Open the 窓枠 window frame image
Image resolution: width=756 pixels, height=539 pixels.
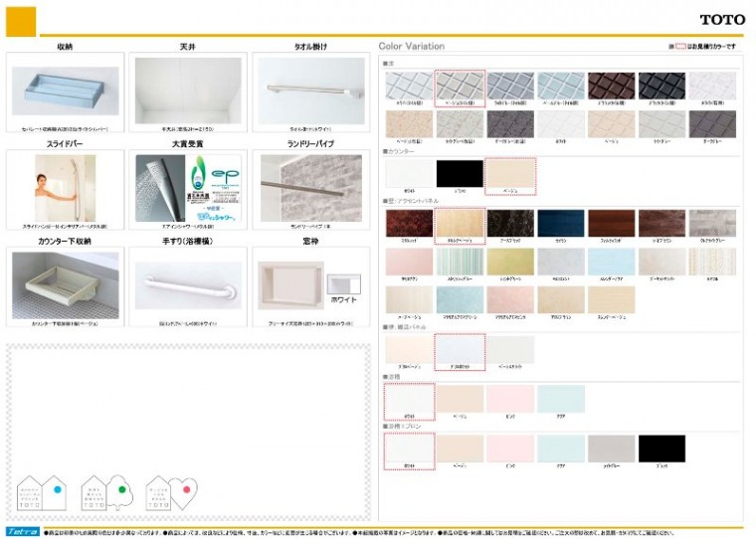tap(290, 285)
